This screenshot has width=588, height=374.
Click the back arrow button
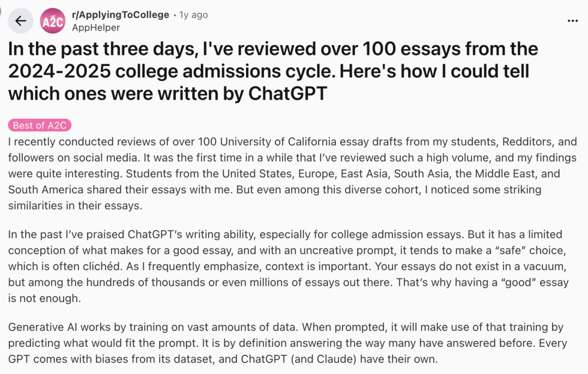21,21
